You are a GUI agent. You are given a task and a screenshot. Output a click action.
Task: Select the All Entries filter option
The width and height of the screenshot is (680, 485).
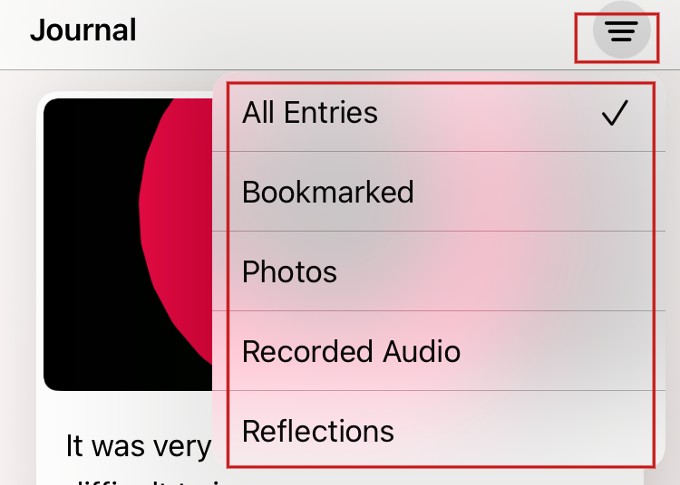pos(439,112)
